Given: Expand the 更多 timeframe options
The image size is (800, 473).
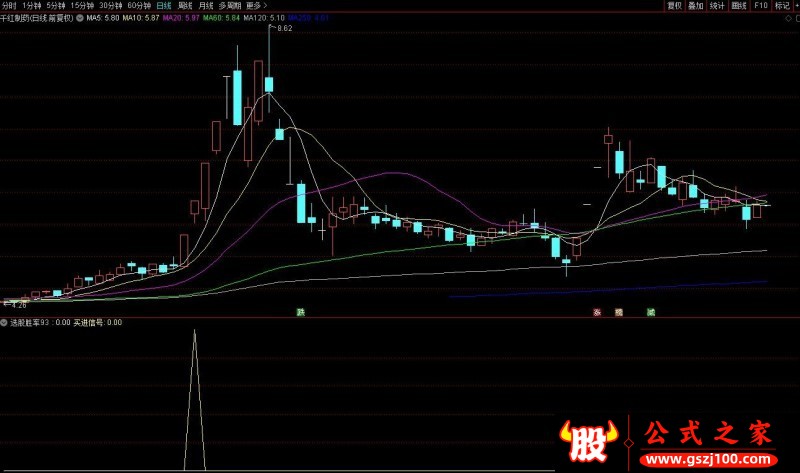Looking at the screenshot, I should 256,6.
